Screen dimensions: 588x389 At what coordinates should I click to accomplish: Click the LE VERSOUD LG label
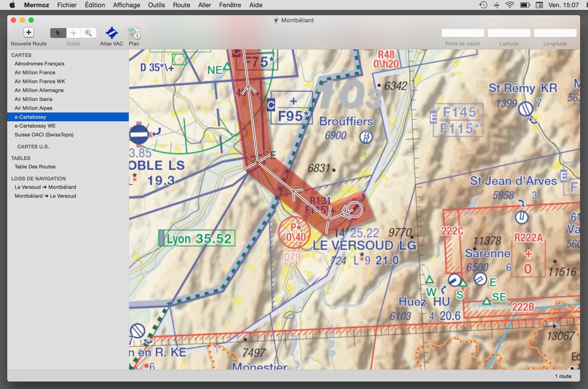coord(364,246)
